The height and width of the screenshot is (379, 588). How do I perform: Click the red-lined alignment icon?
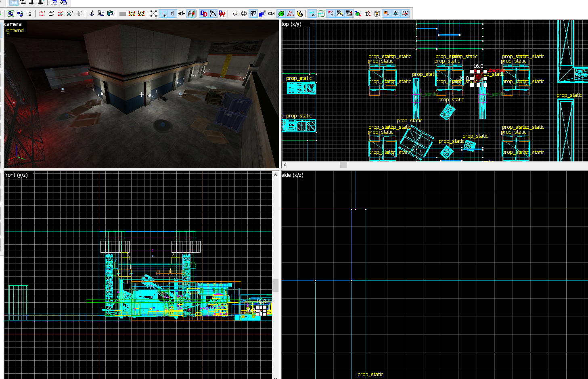pyautogui.click(x=405, y=13)
